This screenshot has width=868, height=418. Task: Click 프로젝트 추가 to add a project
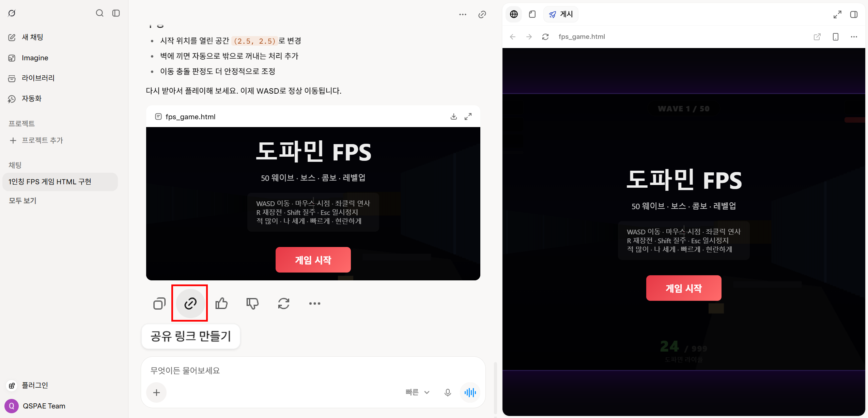point(36,140)
